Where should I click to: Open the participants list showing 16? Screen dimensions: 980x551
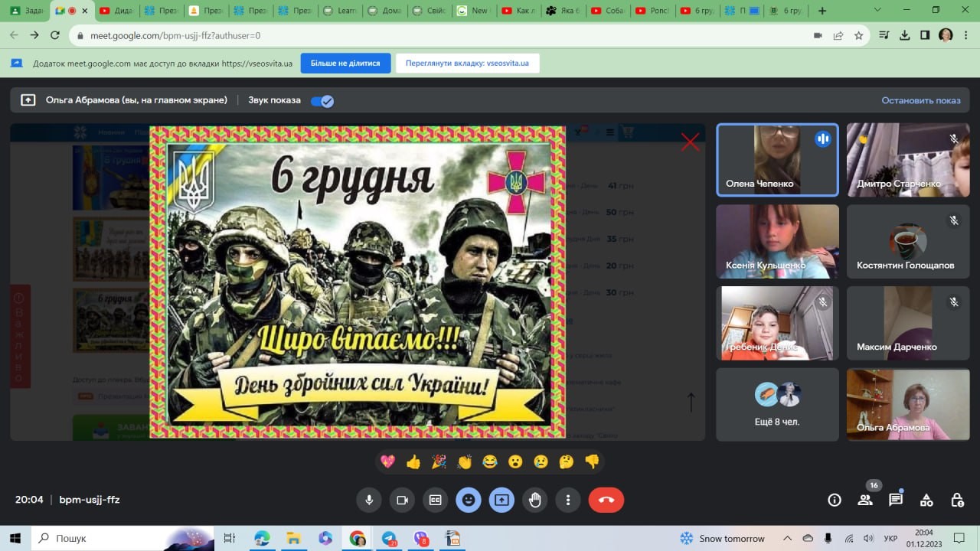865,500
